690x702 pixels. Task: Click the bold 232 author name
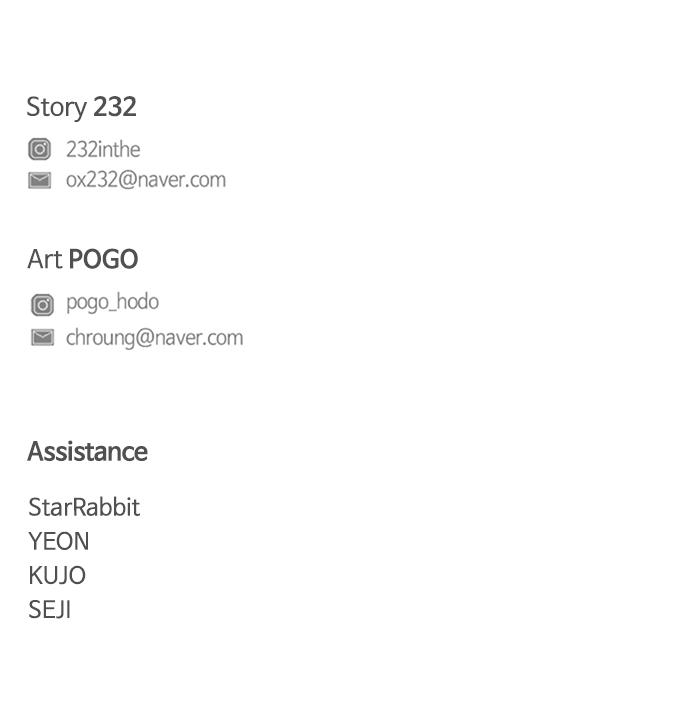point(115,107)
